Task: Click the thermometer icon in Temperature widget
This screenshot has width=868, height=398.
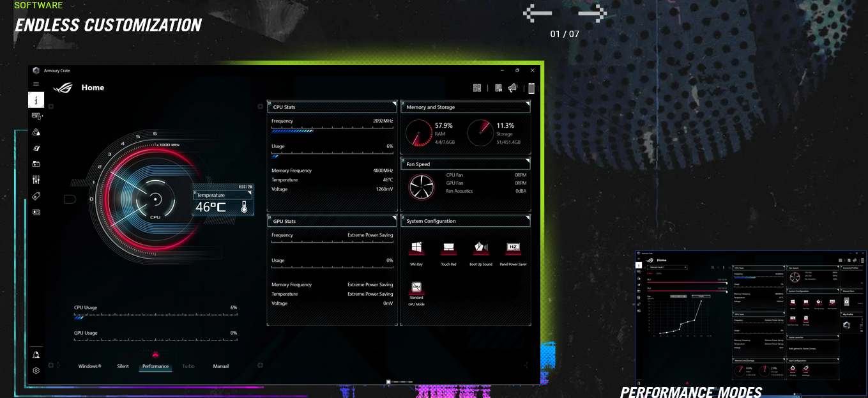Action: click(x=244, y=208)
